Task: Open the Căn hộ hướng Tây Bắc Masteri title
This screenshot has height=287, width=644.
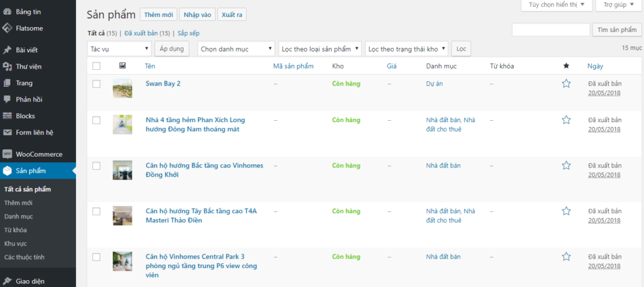Action: tap(201, 215)
